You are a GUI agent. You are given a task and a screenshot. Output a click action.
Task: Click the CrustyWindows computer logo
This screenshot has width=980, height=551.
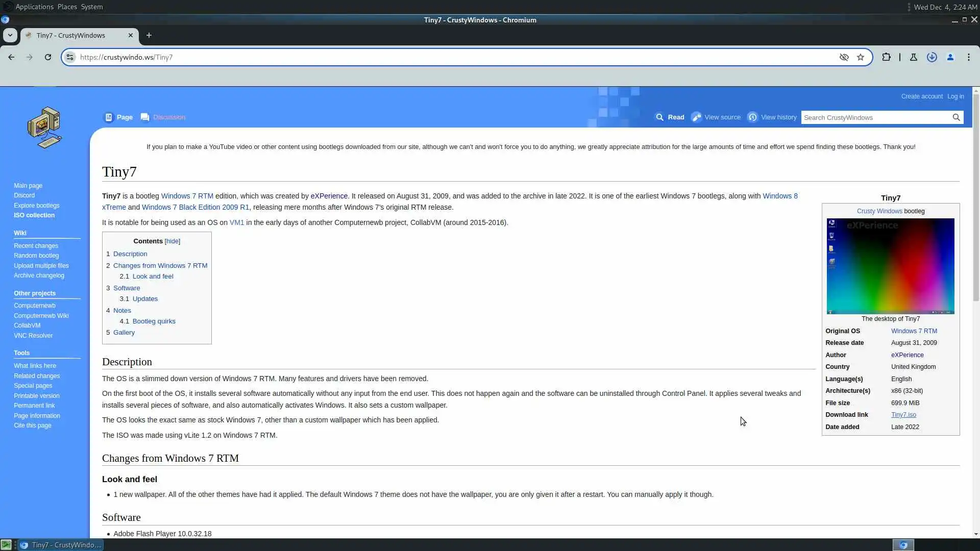pos(45,128)
